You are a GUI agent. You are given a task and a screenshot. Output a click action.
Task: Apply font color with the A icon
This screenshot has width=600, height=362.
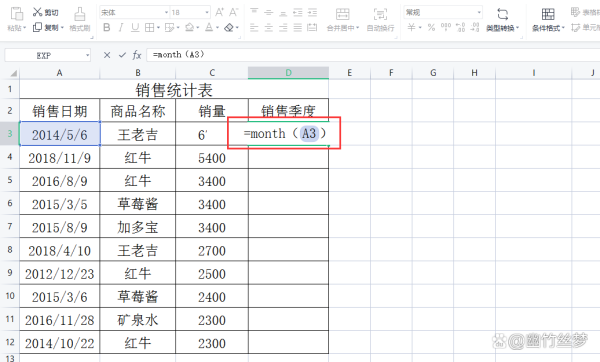pyautogui.click(x=209, y=28)
